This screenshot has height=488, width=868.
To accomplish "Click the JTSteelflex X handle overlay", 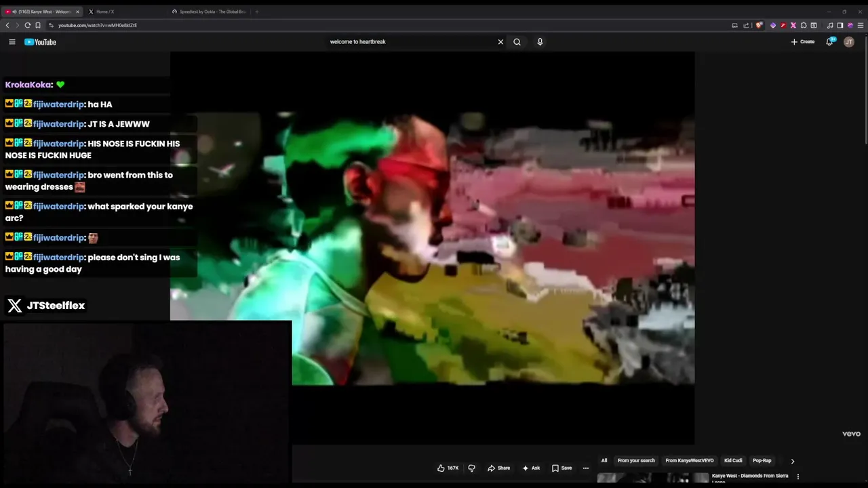I will click(46, 306).
